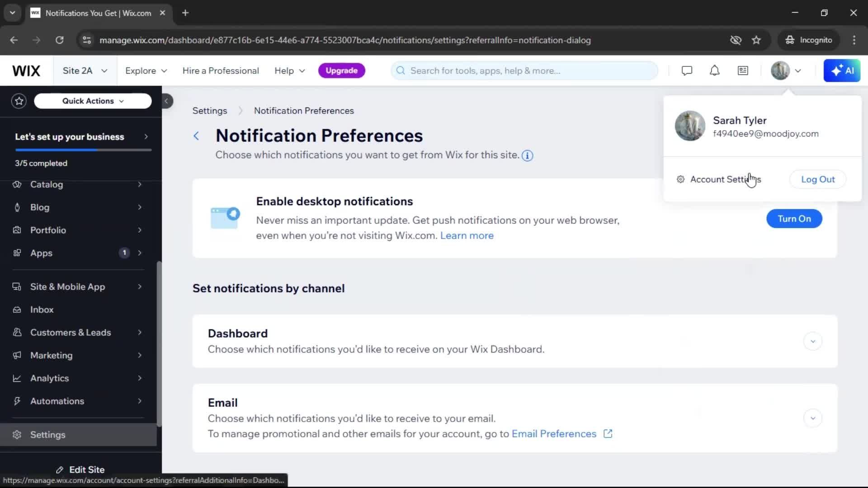Click the chevron next to user avatar
The height and width of the screenshot is (488, 868).
pos(798,71)
